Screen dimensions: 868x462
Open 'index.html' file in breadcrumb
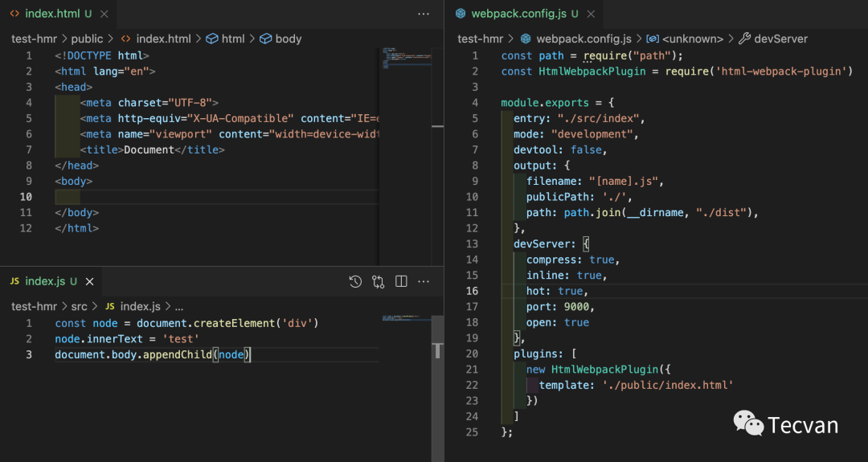156,39
